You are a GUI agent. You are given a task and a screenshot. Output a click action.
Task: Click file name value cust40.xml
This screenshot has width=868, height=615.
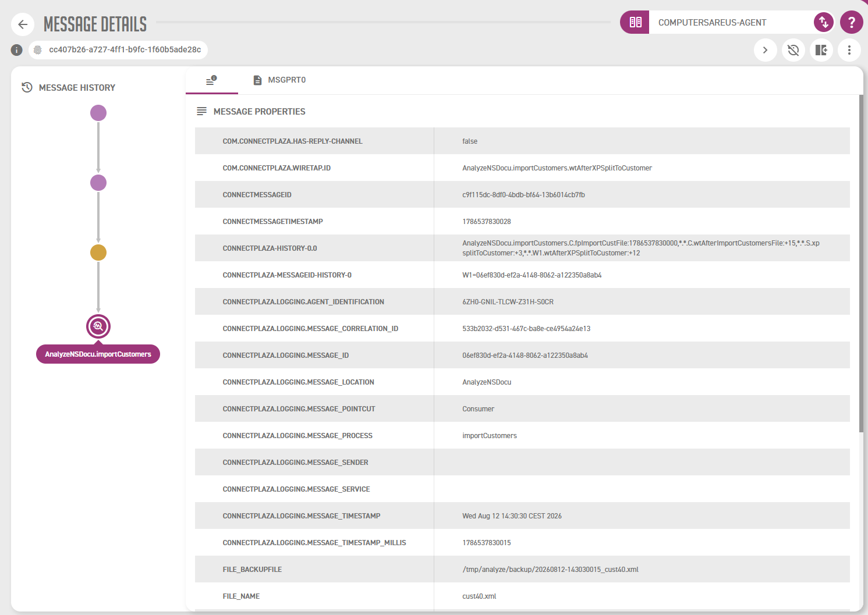coord(479,596)
